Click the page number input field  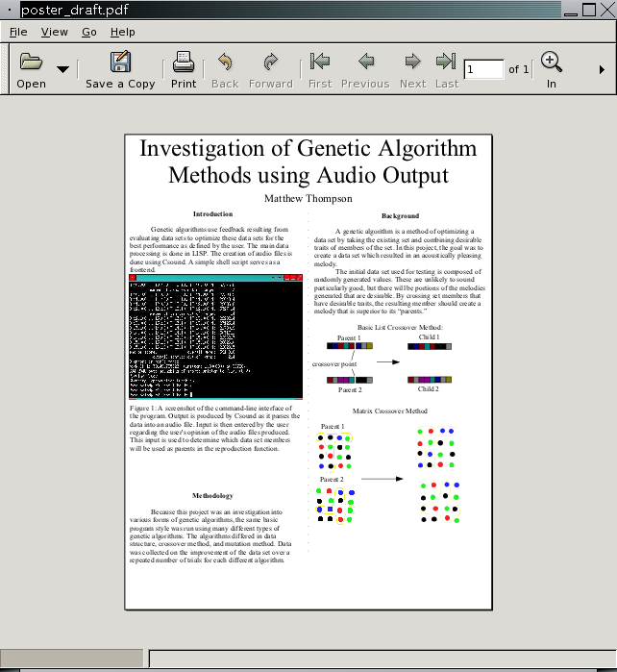pyautogui.click(x=483, y=69)
